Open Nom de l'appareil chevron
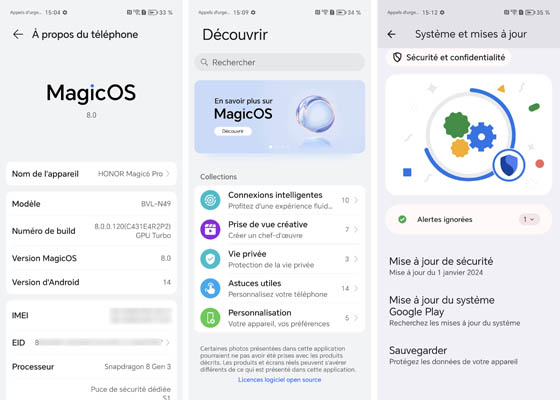Viewport: 560px width, 400px height. pyautogui.click(x=168, y=174)
